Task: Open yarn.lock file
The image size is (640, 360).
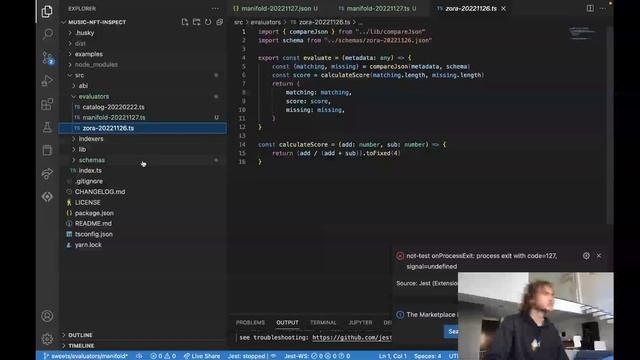Action: click(88, 245)
